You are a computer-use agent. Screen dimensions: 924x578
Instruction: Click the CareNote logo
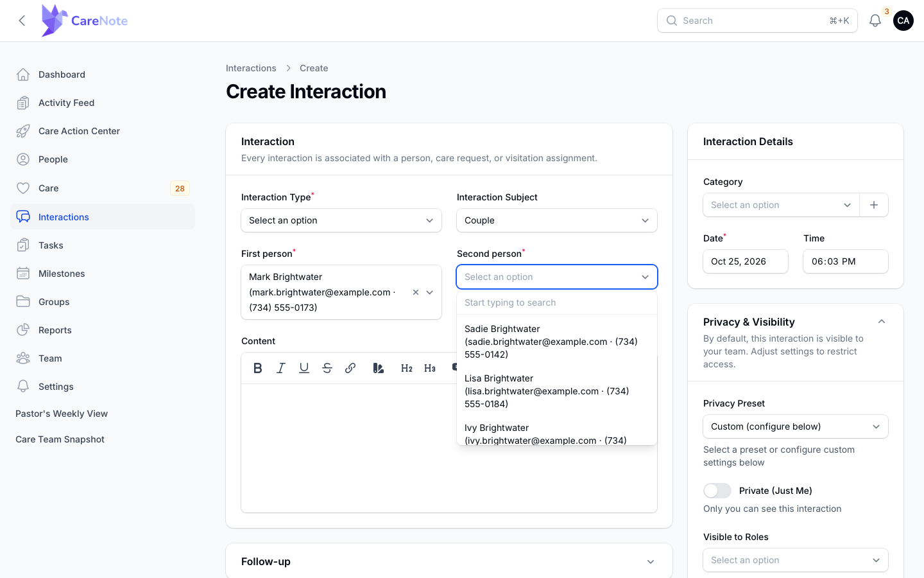click(85, 21)
